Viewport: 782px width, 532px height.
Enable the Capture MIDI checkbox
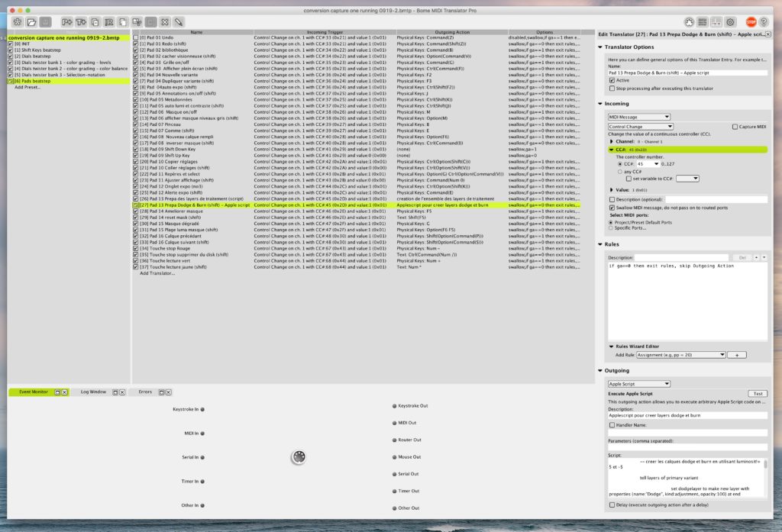pos(735,127)
